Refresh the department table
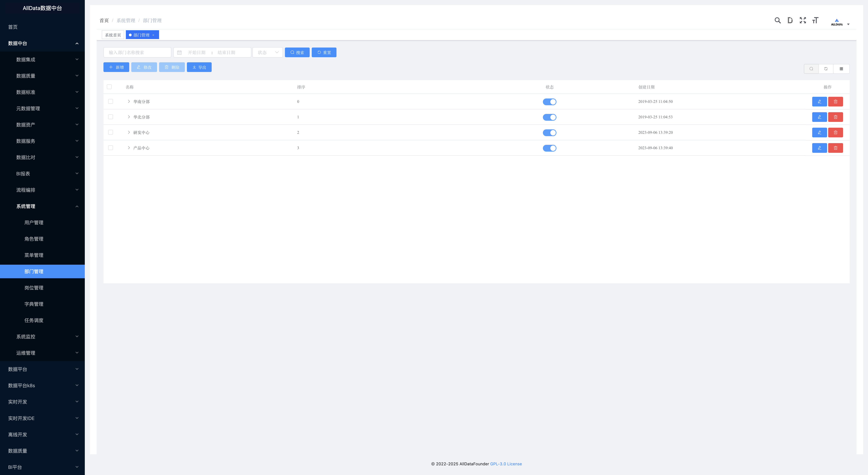868x475 pixels. pos(826,69)
